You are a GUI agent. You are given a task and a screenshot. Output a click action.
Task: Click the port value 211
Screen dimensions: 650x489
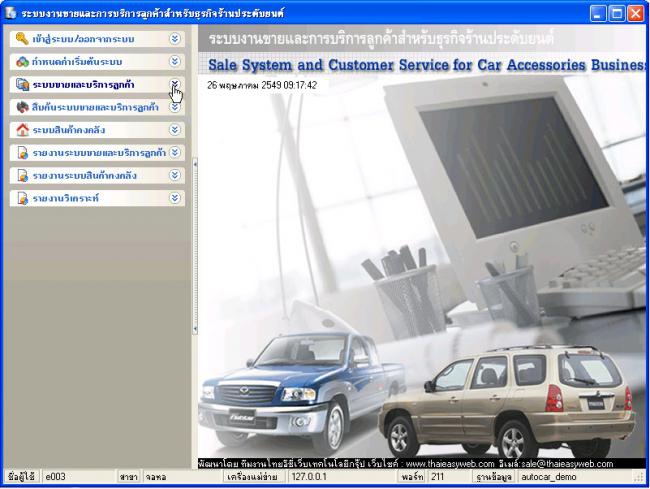point(437,477)
